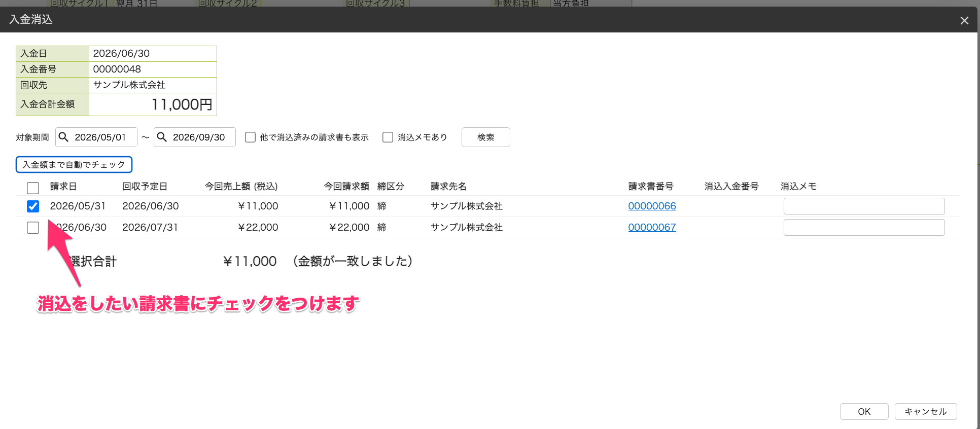Click the 請求日 cell 2026/05/31
This screenshot has height=429, width=980.
point(78,206)
